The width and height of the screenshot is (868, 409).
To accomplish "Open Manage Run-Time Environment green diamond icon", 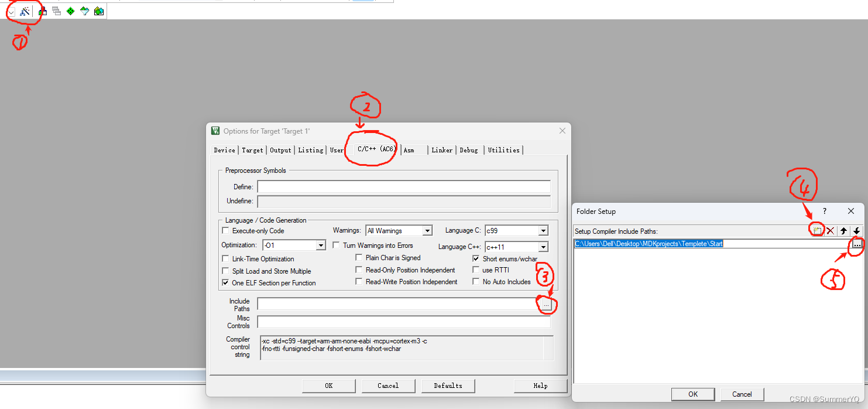I will (71, 11).
